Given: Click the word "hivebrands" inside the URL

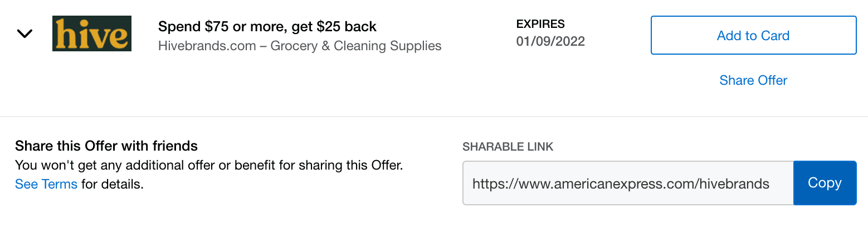Looking at the screenshot, I should (x=734, y=183).
